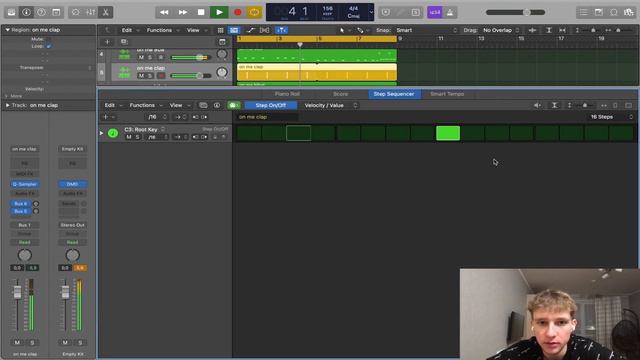Toggle the grid view icon in tracks menu bar
The width and height of the screenshot is (640, 360).
(x=220, y=30)
